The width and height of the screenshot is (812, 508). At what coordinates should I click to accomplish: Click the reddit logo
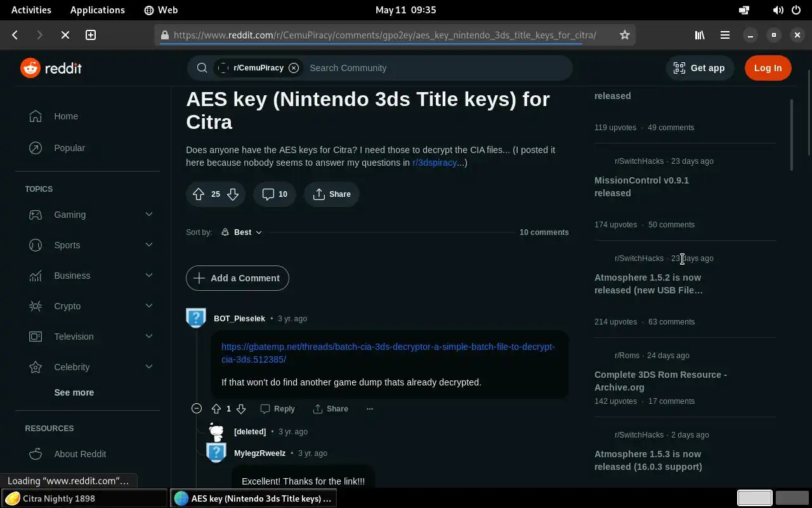(x=51, y=68)
